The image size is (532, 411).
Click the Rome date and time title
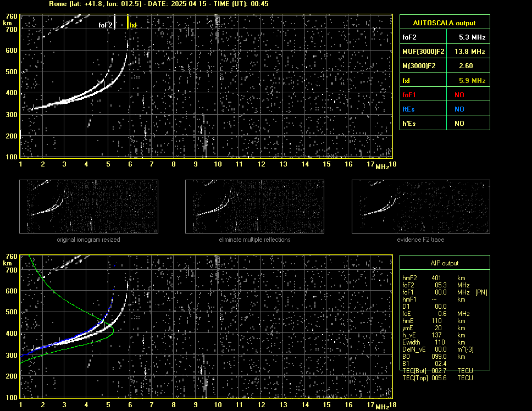[159, 4]
